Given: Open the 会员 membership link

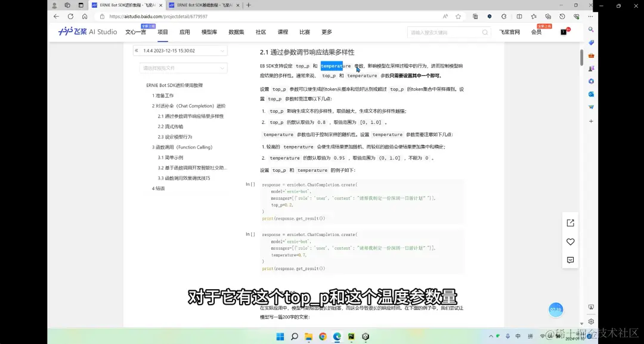Looking at the screenshot, I should pyautogui.click(x=537, y=32).
